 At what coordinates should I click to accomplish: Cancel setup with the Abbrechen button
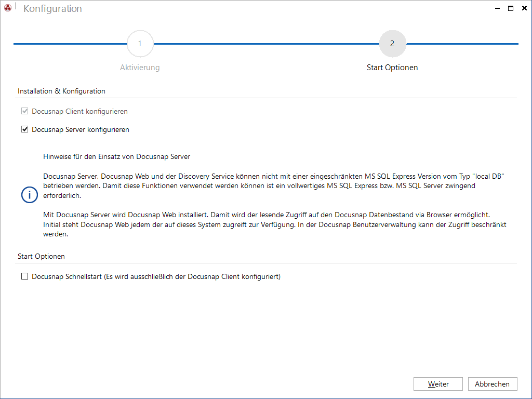point(493,384)
